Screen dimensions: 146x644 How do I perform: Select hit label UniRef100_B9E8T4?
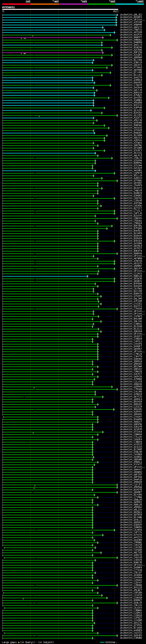tap(131, 251)
